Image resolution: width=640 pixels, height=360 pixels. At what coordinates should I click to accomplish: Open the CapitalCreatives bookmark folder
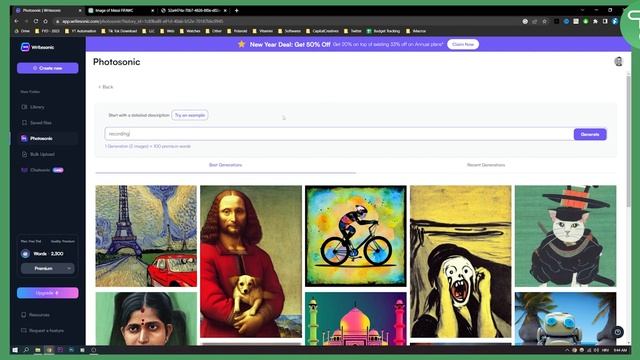coord(322,31)
